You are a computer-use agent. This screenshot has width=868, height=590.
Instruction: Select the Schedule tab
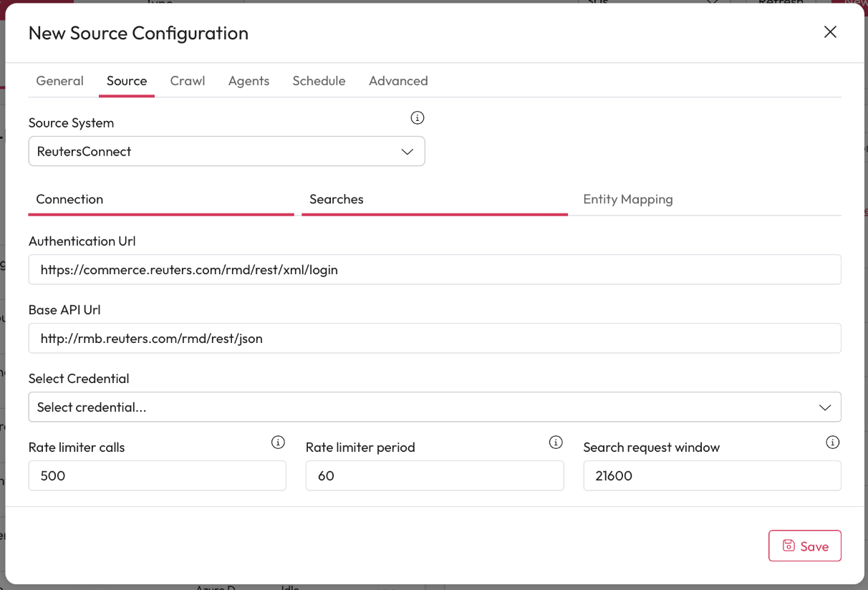pos(319,81)
